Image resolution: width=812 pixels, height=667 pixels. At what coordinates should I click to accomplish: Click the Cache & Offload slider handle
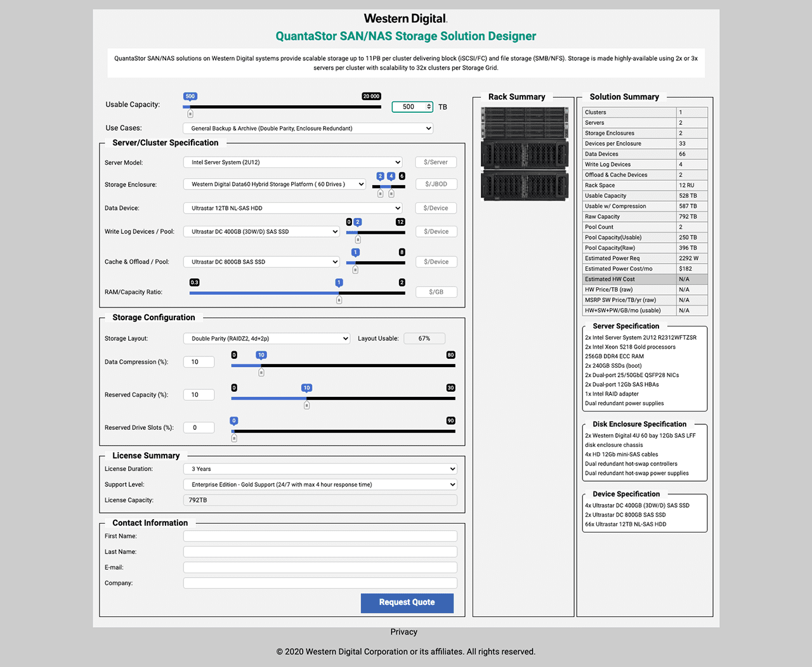[355, 269]
